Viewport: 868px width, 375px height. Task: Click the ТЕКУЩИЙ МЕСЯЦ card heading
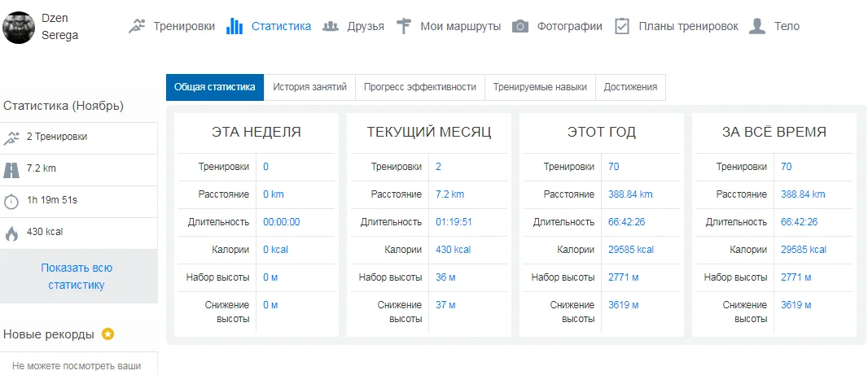429,133
